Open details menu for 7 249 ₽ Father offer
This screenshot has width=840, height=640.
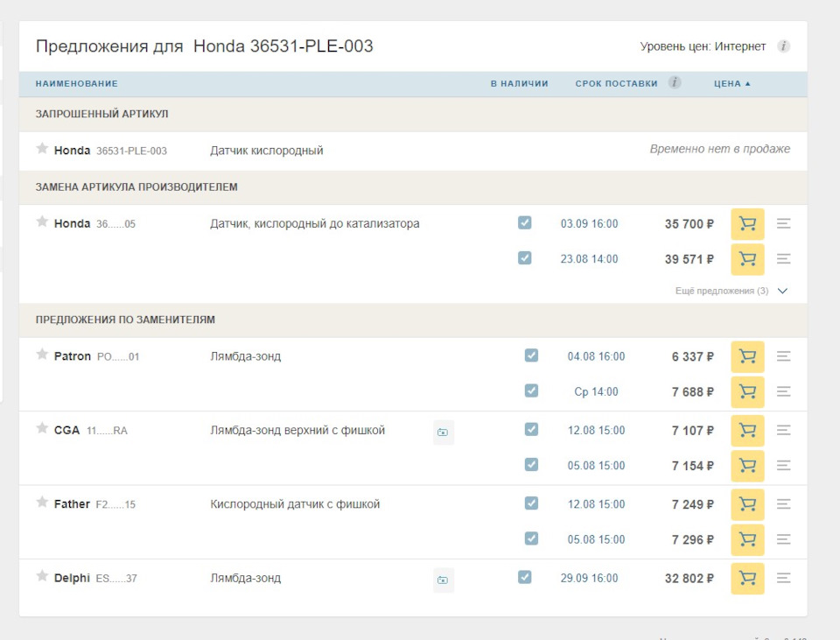pos(784,504)
